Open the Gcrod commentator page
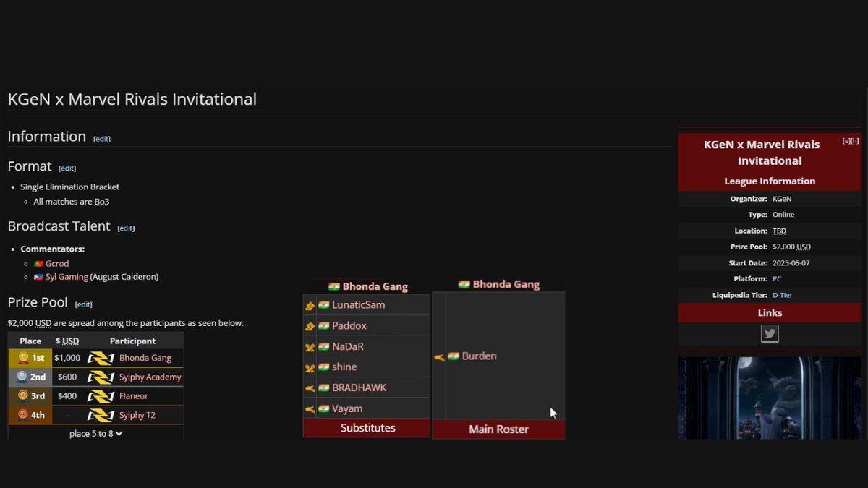This screenshot has width=868, height=488. [57, 264]
